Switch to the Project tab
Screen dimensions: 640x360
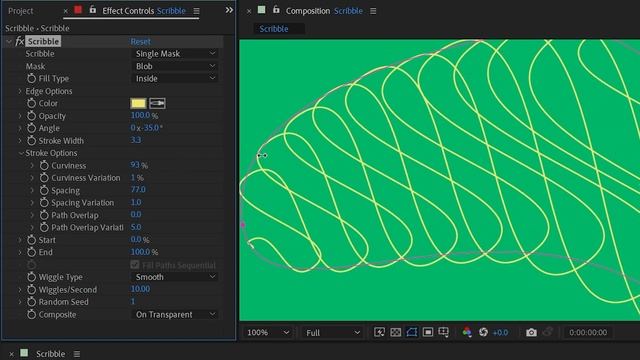click(20, 11)
